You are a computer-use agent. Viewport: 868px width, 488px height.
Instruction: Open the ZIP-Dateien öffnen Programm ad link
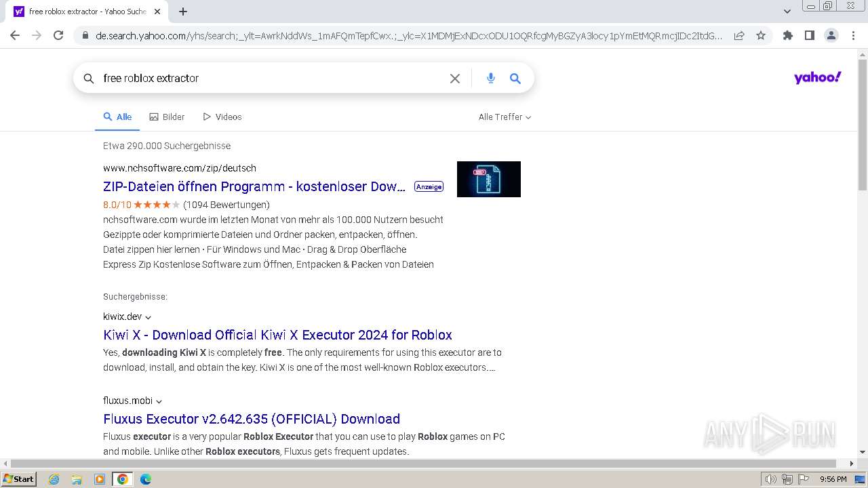click(x=254, y=186)
